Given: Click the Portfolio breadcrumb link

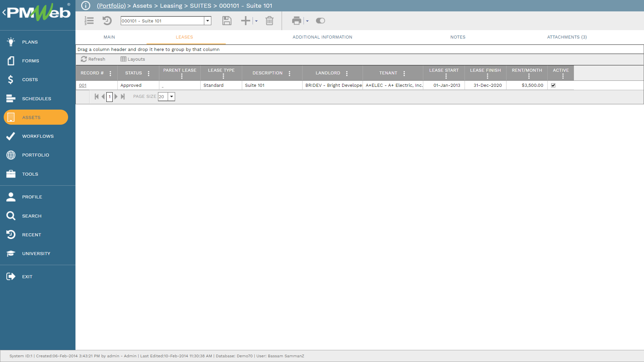Looking at the screenshot, I should (111, 6).
